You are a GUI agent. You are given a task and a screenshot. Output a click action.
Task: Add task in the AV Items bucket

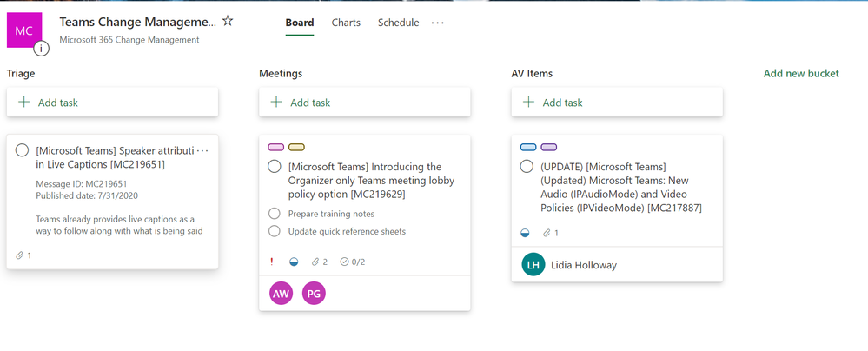617,102
